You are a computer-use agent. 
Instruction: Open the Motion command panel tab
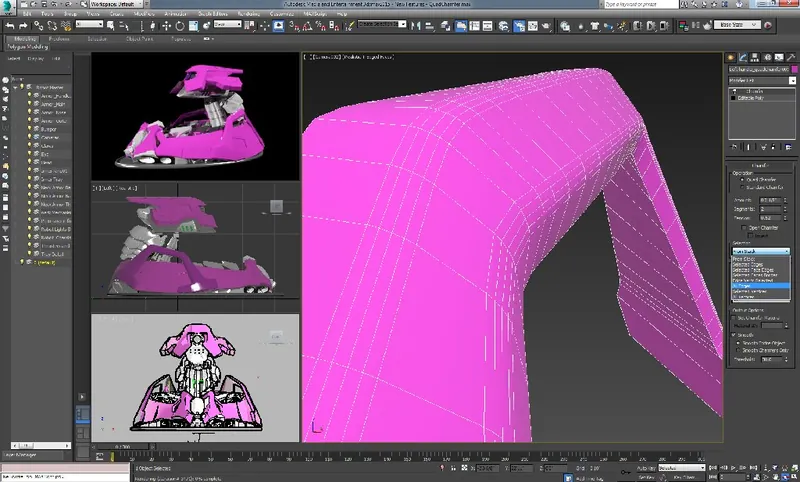click(767, 57)
